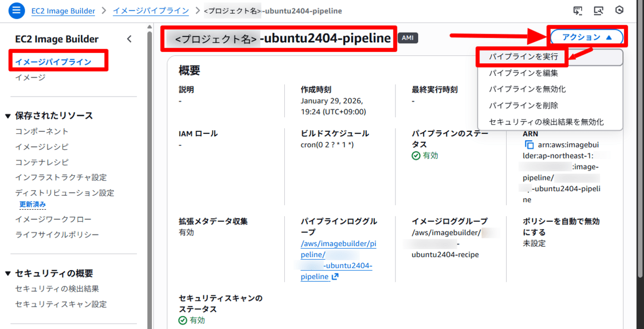Viewport: 644px width, 329px height.
Task: Click the 有効 value under 拡張メタデータ収集
Action: tap(186, 232)
